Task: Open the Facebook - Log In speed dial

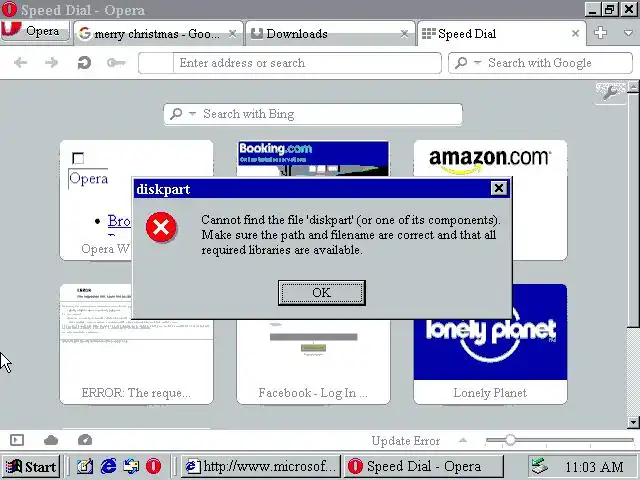Action: (313, 362)
